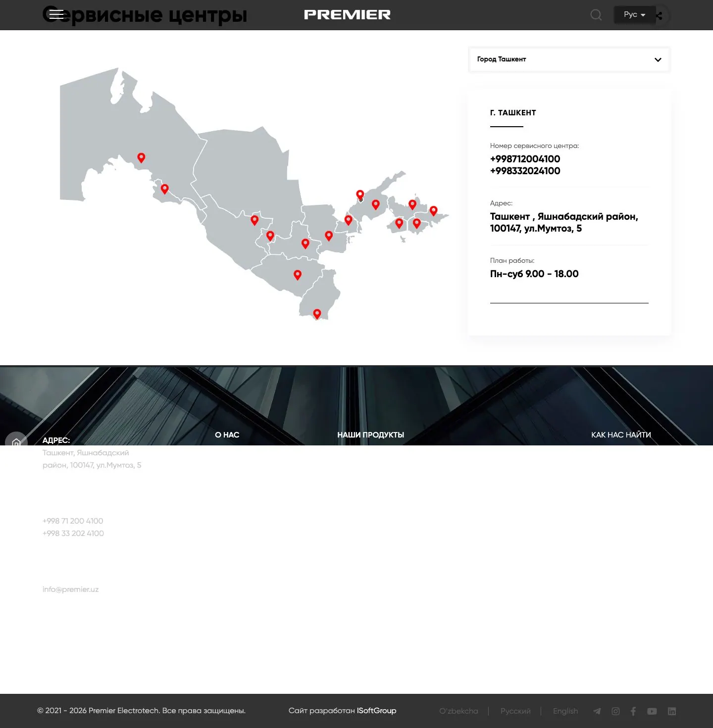Click the chevron in the city selector
This screenshot has width=713, height=728.
[x=658, y=60]
